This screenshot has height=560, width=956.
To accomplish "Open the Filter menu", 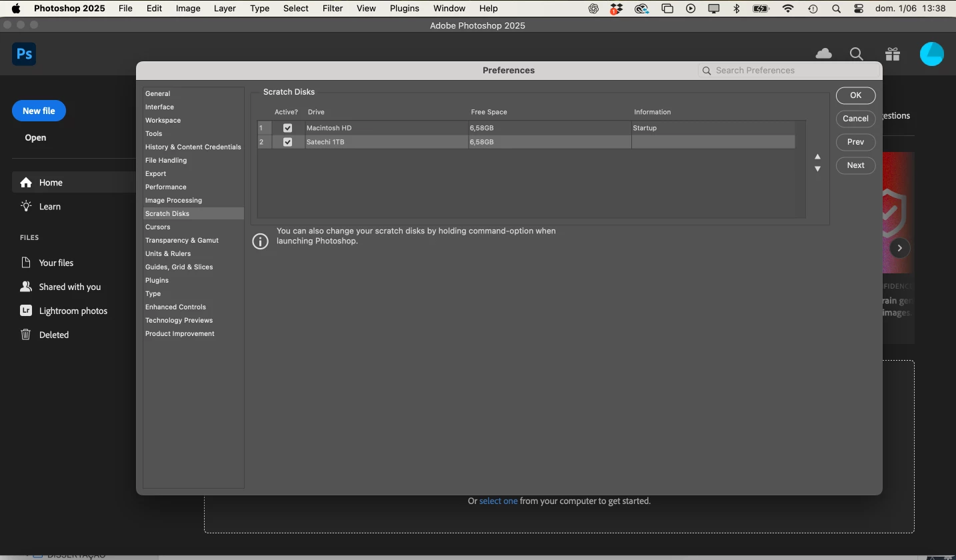I will coord(332,9).
